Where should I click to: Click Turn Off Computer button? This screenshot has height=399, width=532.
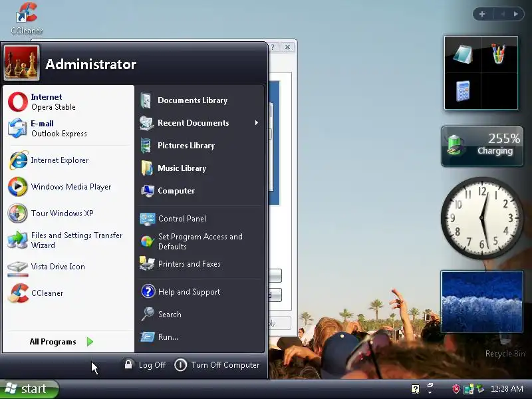(217, 365)
